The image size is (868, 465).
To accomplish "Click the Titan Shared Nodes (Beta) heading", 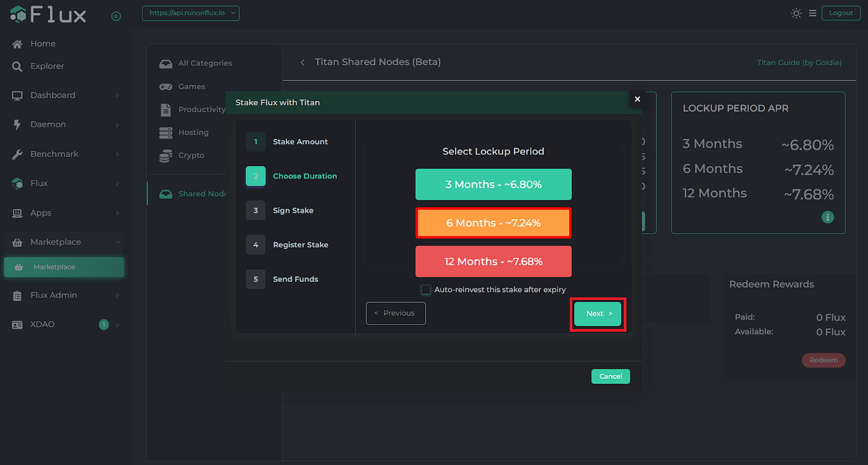I will click(378, 62).
